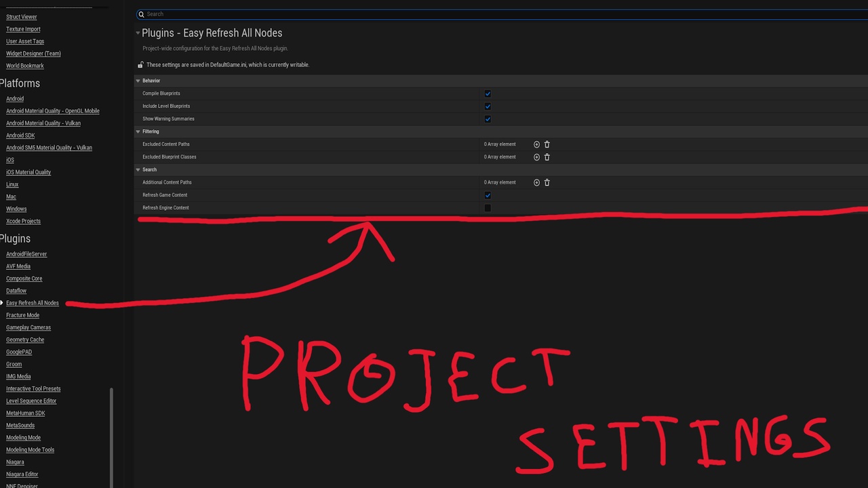
Task: Select Android SDK platform page
Action: point(20,136)
